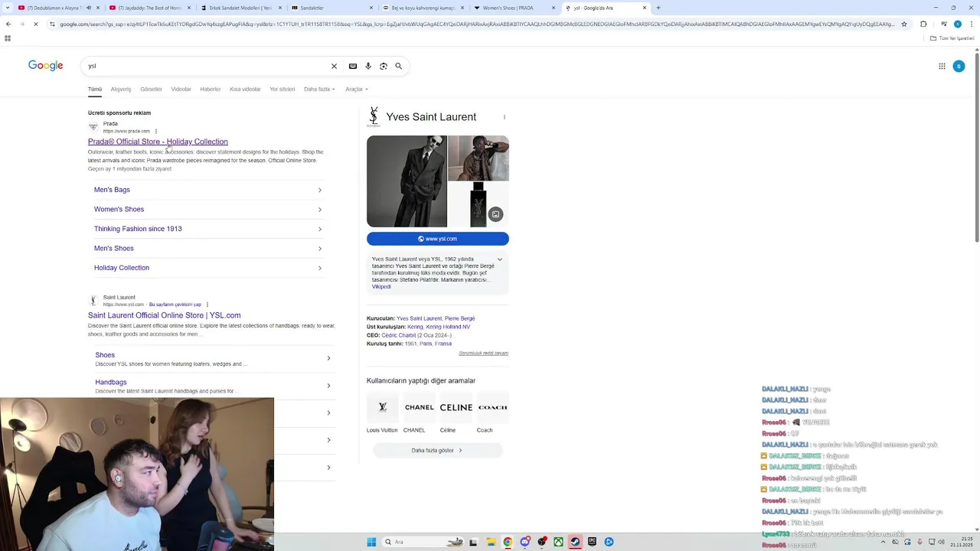Open the Handbags sitelink

point(111,382)
